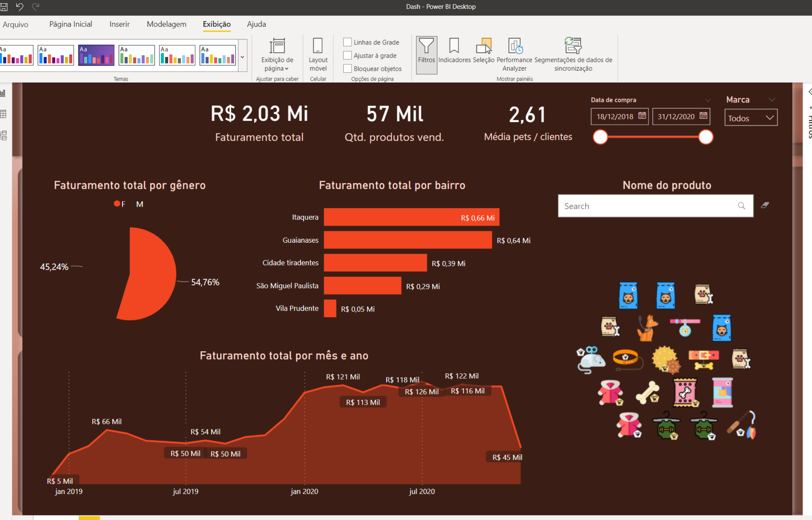The width and height of the screenshot is (812, 520).
Task: Open the Model view in left sidebar
Action: coord(3,136)
